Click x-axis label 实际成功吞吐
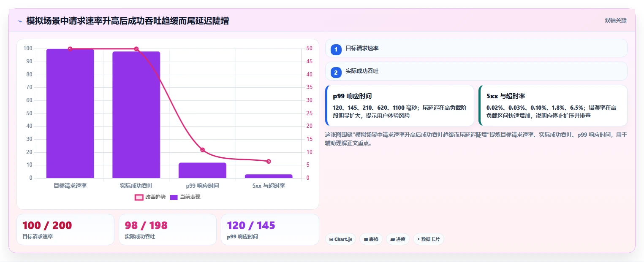The width and height of the screenshot is (644, 262). [x=136, y=186]
